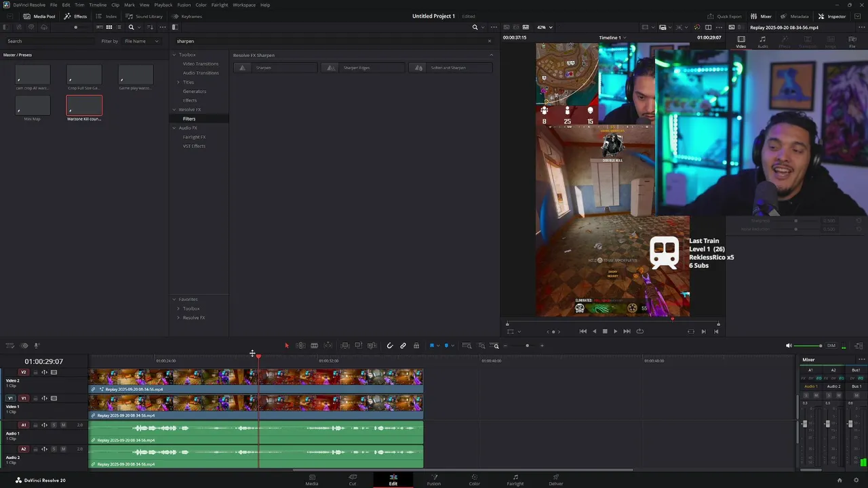This screenshot has height=488, width=868.
Task: Mute the Audio 1 track
Action: click(63, 425)
